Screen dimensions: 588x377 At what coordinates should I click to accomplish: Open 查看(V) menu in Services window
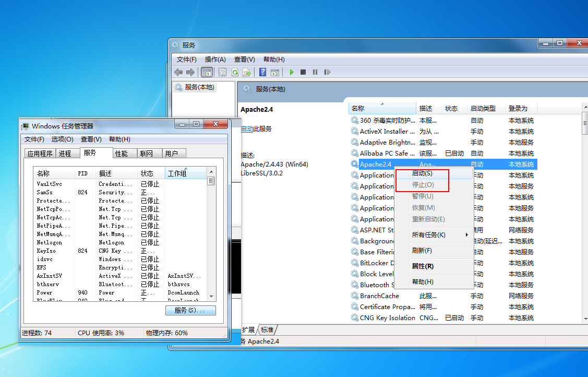[x=245, y=60]
